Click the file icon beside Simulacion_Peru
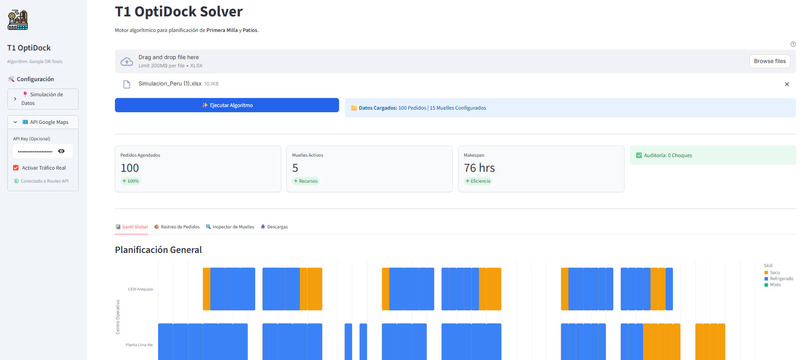The height and width of the screenshot is (360, 806). pyautogui.click(x=126, y=84)
